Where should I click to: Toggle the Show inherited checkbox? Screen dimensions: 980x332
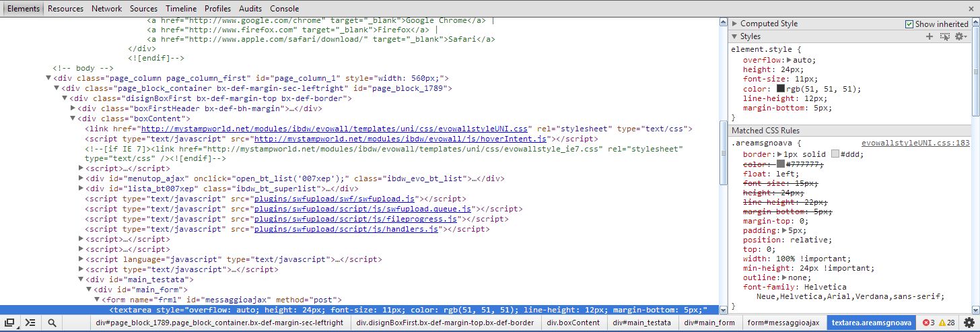pyautogui.click(x=909, y=24)
